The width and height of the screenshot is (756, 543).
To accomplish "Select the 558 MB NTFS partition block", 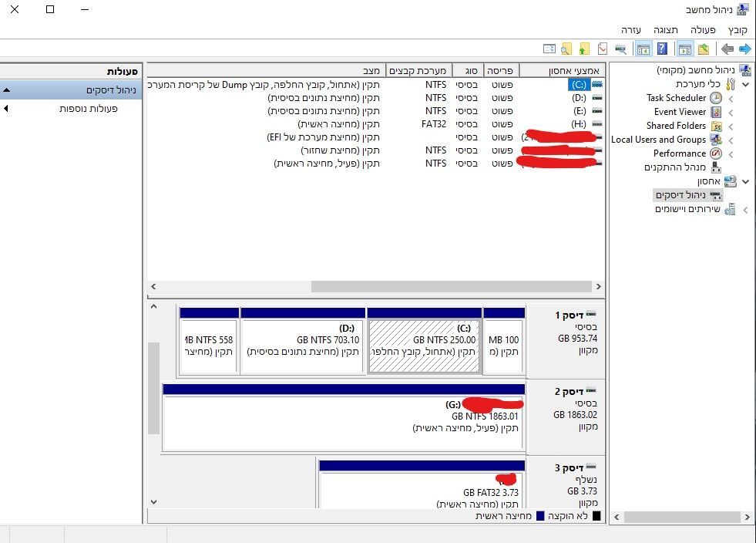I will [210, 341].
